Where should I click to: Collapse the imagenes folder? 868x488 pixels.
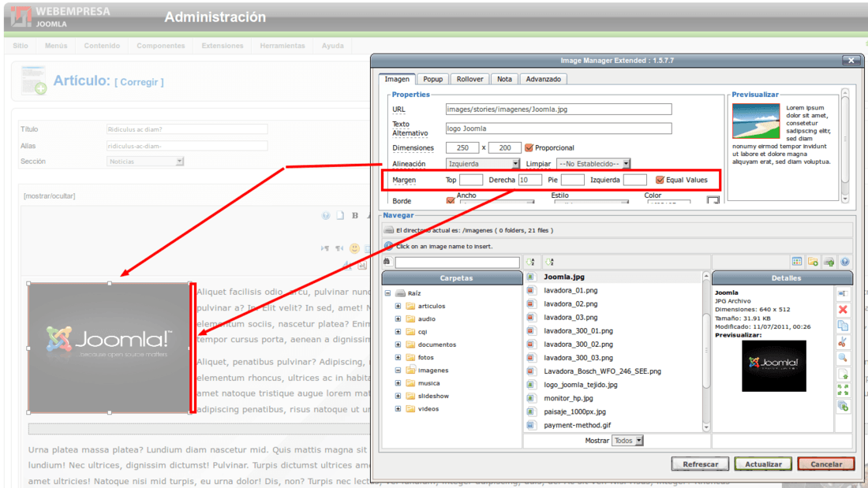click(x=398, y=371)
